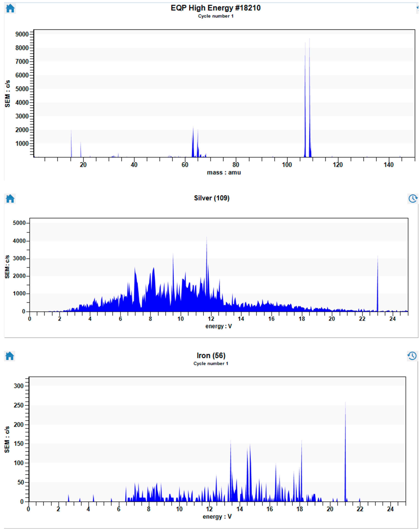Click the 'mass : amu' axis label
420x532 pixels.
(x=224, y=172)
